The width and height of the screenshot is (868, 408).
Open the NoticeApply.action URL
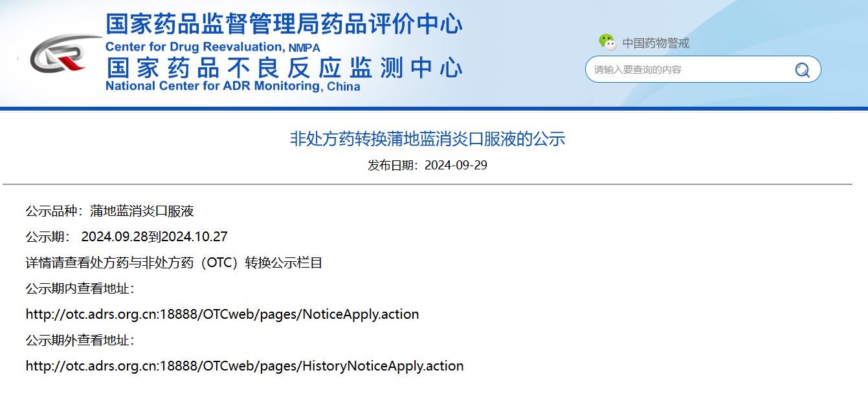click(x=222, y=315)
